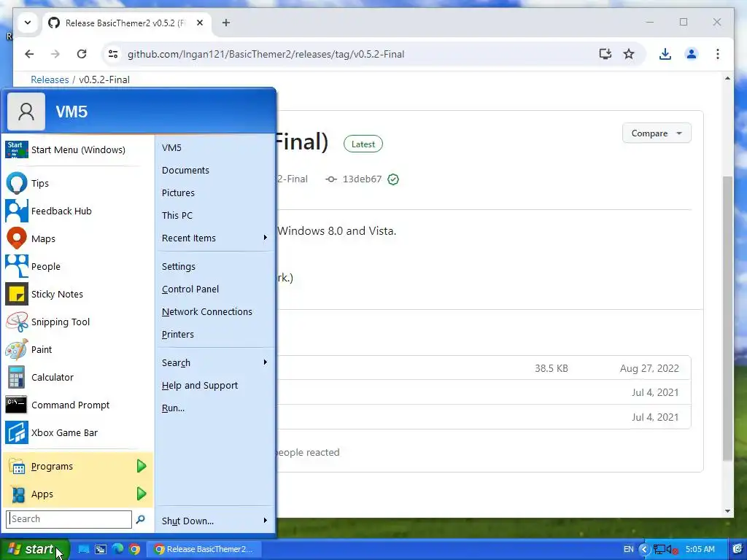Open Run... dialog

click(215, 408)
